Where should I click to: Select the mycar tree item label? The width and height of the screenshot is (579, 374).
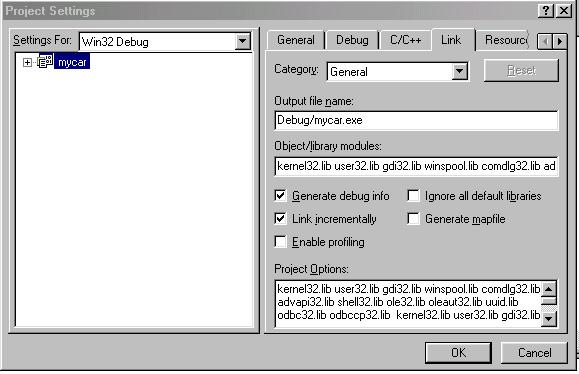72,62
